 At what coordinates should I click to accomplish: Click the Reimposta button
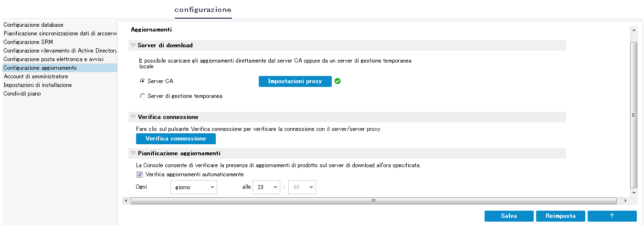point(560,216)
